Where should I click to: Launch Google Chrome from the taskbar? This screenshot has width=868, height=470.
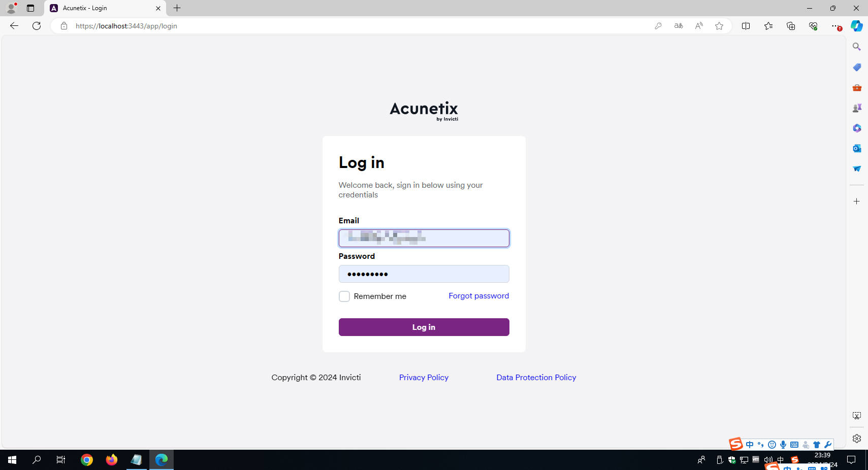[x=87, y=460]
